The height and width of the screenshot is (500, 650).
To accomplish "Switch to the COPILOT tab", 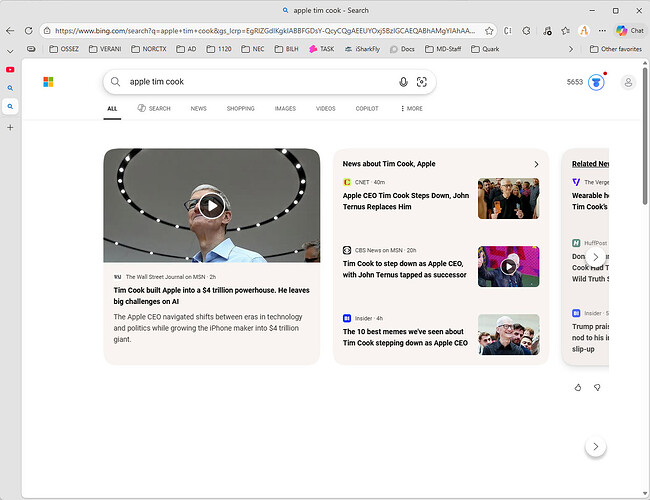I will [367, 109].
